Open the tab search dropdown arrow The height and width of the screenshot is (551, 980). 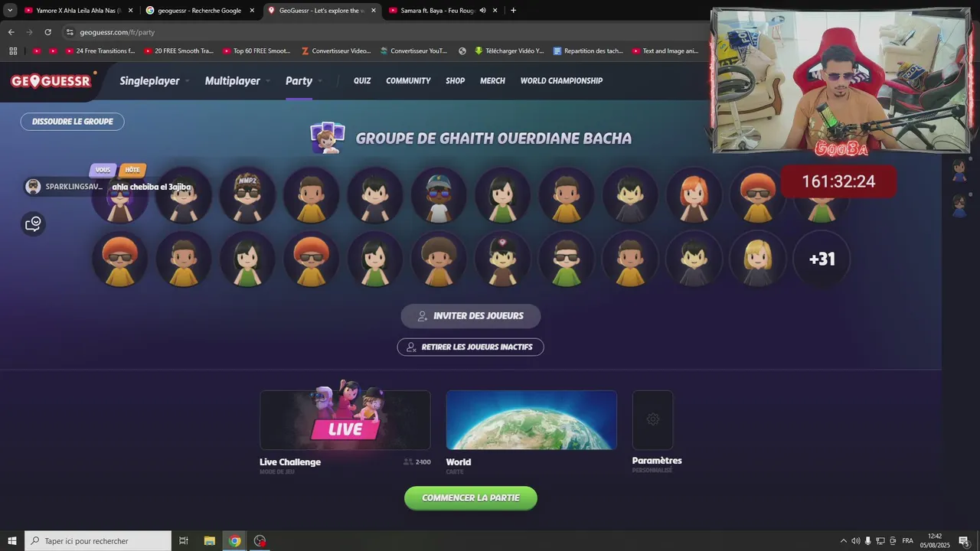tap(10, 11)
